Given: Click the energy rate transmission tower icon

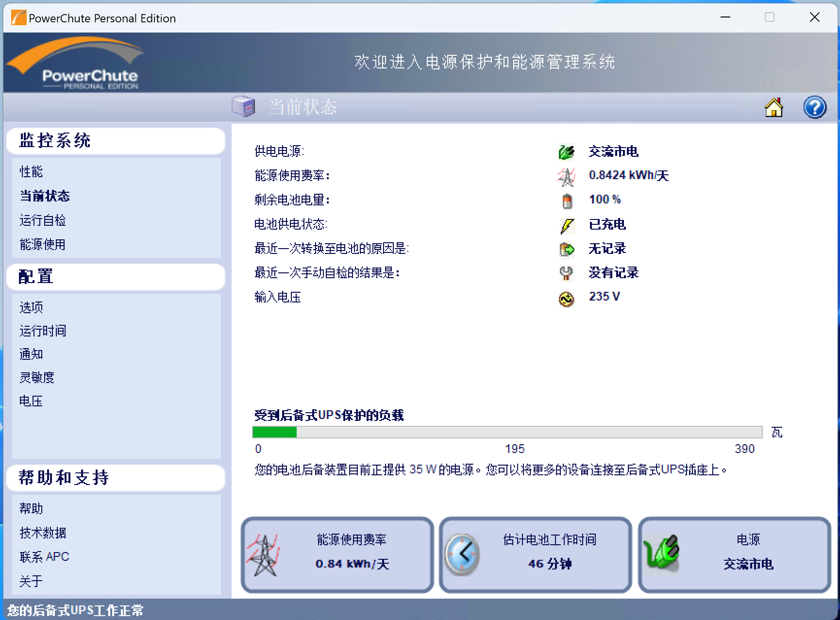Looking at the screenshot, I should tap(567, 176).
